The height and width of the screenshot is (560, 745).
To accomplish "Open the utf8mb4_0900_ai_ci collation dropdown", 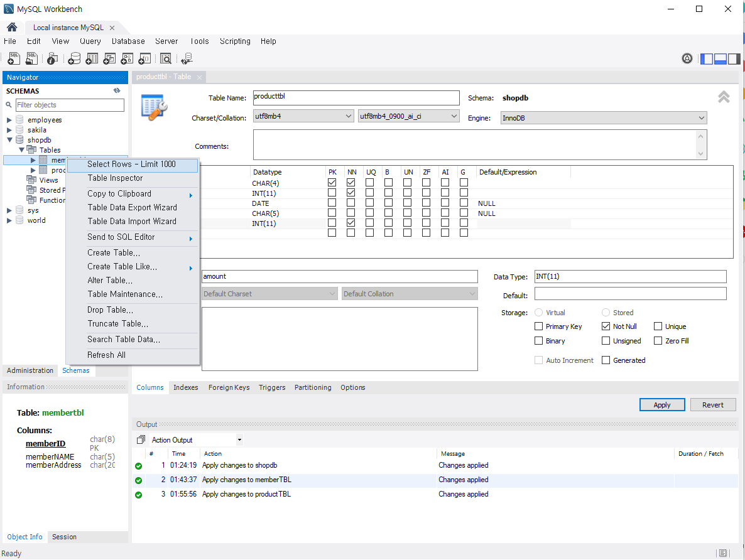I will [408, 116].
